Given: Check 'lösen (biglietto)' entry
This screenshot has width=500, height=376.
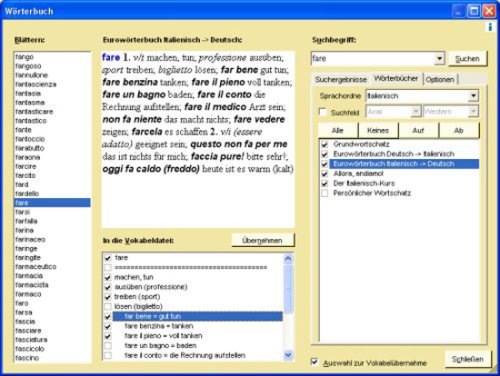Looking at the screenshot, I should click(108, 307).
